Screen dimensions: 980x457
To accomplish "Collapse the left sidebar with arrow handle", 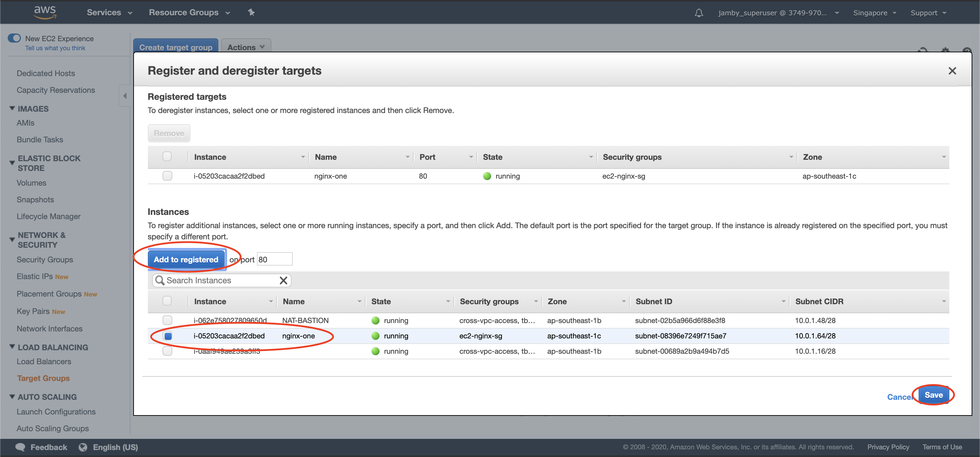I will pos(125,96).
